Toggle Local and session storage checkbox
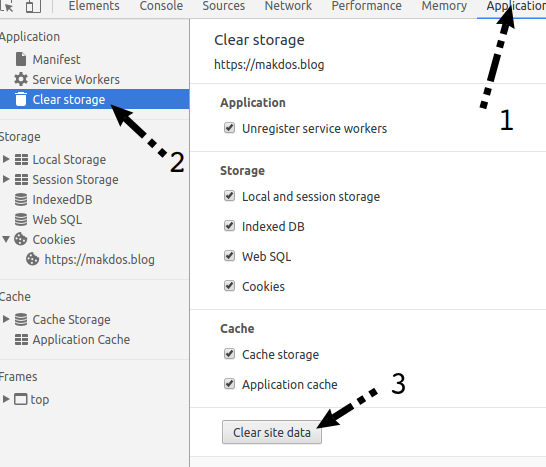The width and height of the screenshot is (546, 467). pyautogui.click(x=229, y=196)
